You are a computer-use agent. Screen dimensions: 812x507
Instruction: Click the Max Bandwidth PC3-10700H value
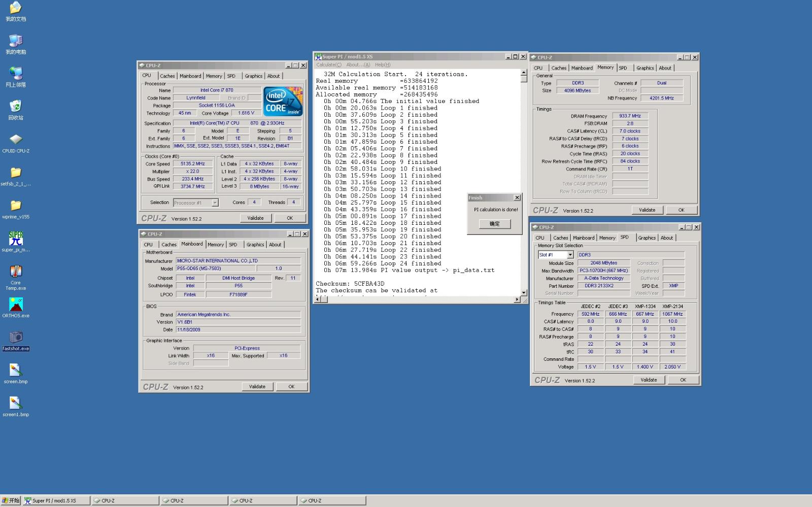click(604, 271)
